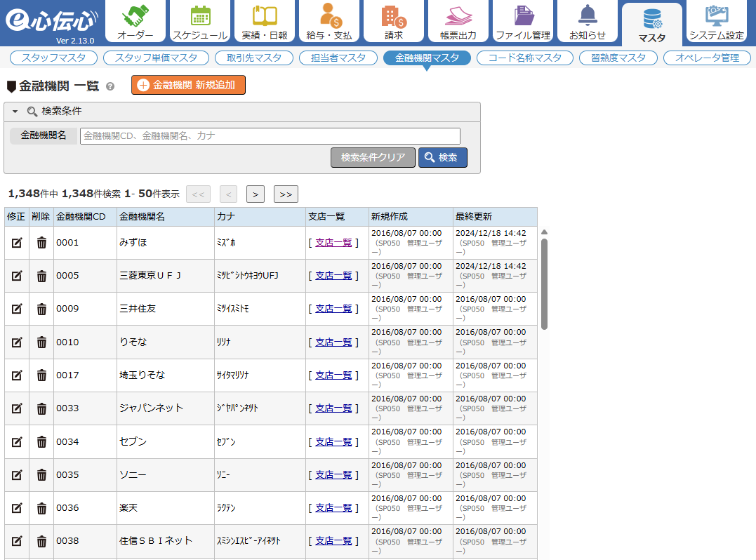Viewport: 756px width, 560px height.
Task: Click the 0038 code cell
Action: pyautogui.click(x=85, y=541)
